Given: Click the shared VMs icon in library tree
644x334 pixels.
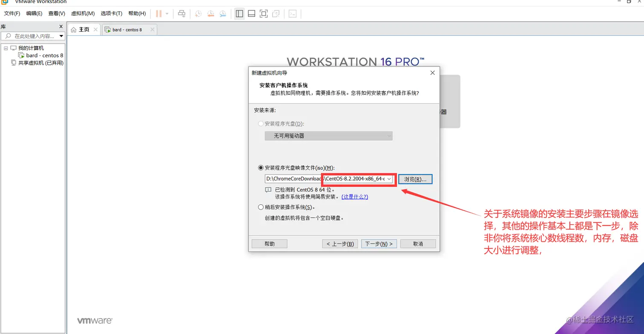Looking at the screenshot, I should [14, 63].
